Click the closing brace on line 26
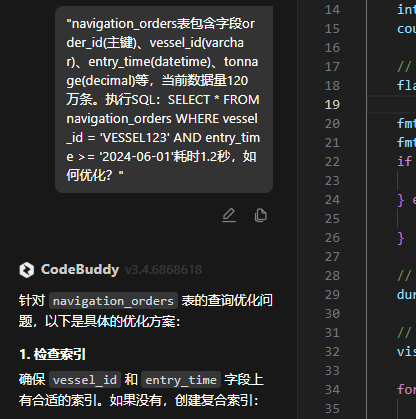The image size is (416, 419). pos(401,238)
